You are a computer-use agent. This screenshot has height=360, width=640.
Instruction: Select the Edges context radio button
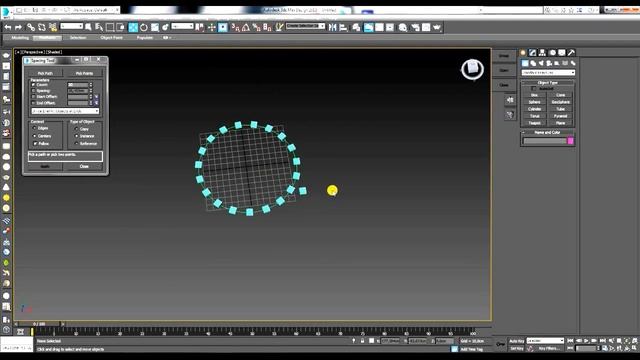click(x=34, y=128)
